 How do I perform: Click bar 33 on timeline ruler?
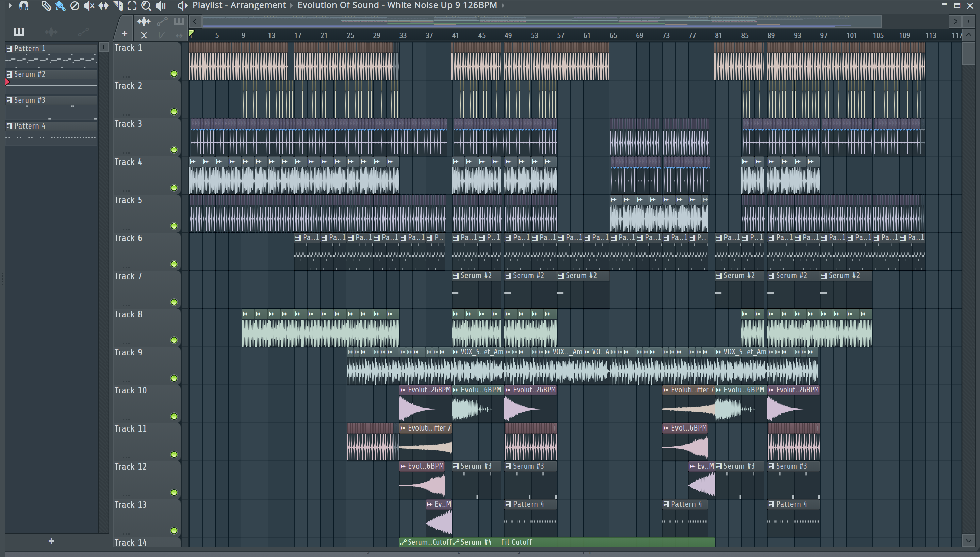click(403, 36)
